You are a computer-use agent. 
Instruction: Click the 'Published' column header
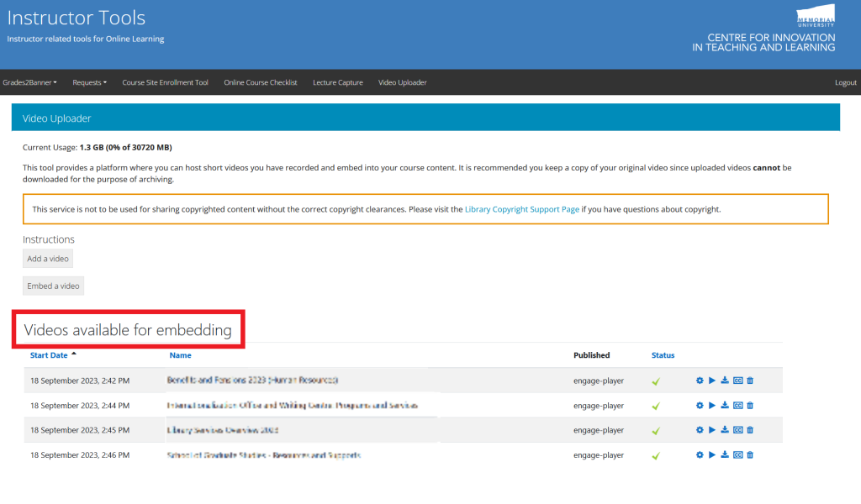tap(591, 355)
